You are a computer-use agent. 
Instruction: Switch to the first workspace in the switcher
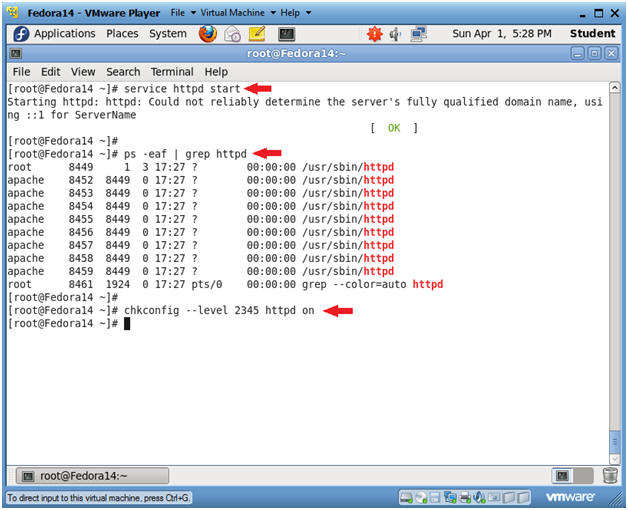pos(562,476)
